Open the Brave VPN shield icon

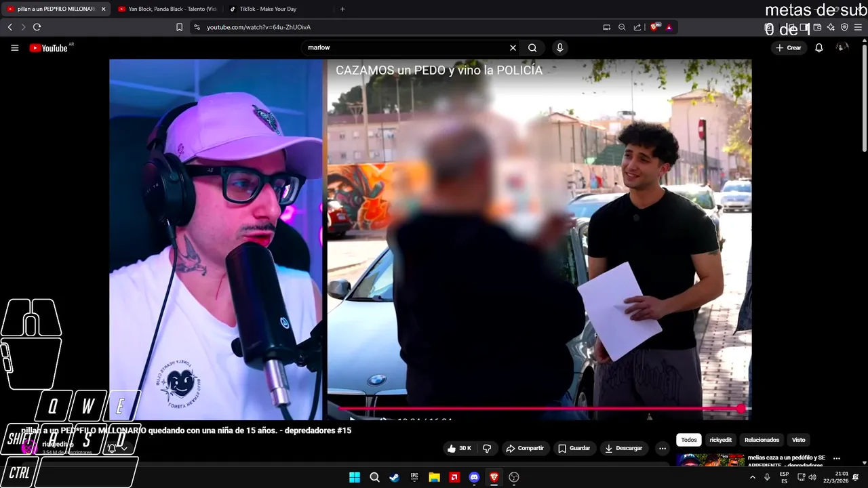click(844, 27)
